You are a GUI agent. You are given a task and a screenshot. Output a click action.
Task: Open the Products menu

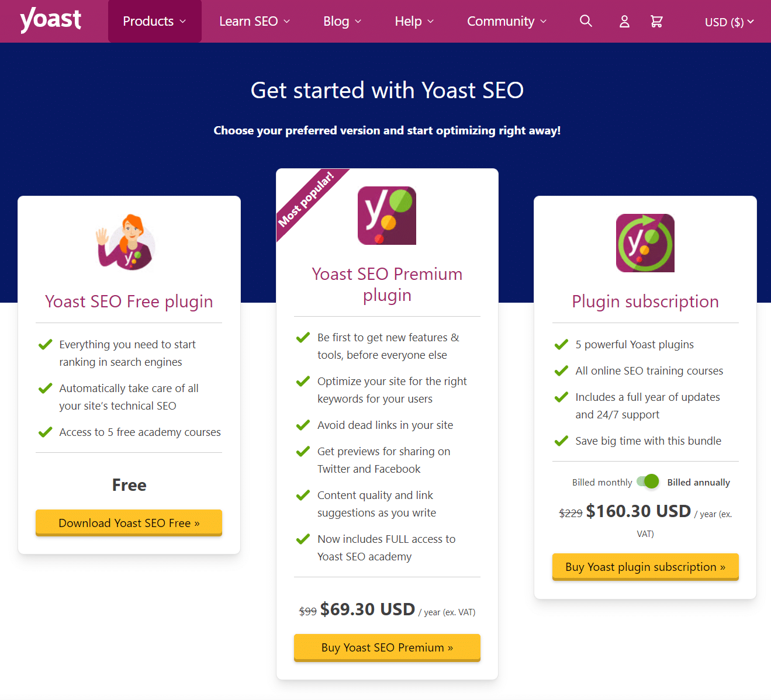[154, 21]
